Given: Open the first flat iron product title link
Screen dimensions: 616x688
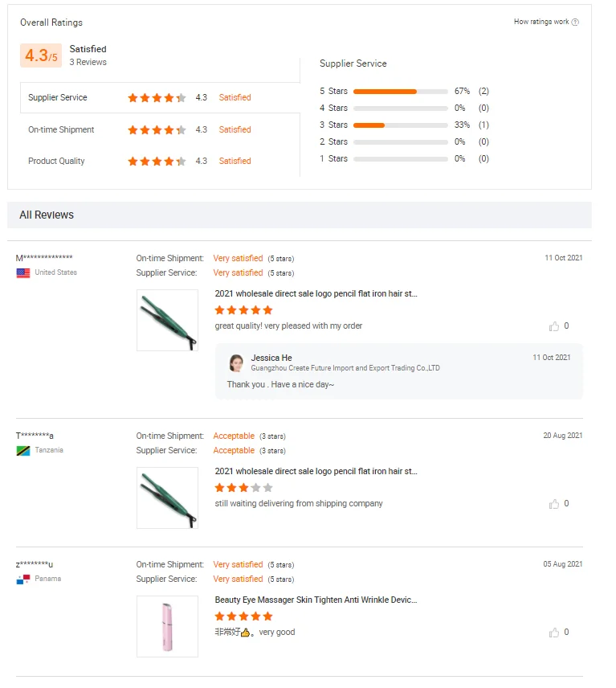Looking at the screenshot, I should click(x=316, y=294).
